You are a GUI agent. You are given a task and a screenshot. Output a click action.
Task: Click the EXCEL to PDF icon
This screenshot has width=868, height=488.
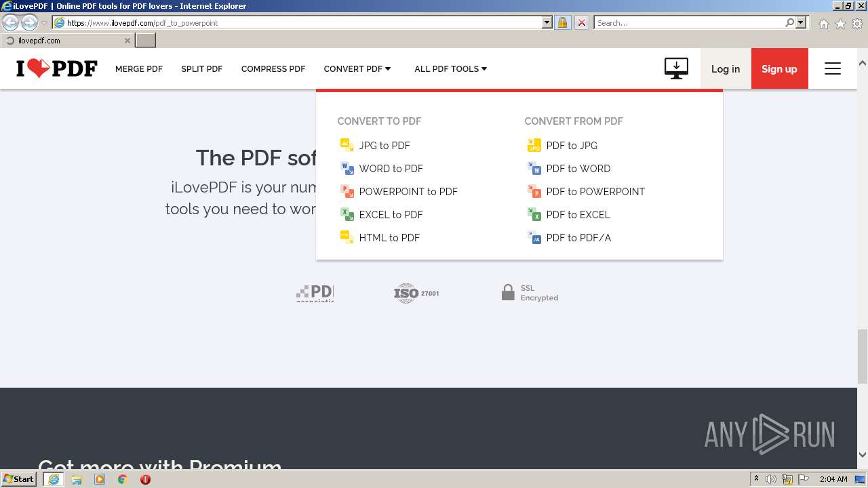click(347, 214)
